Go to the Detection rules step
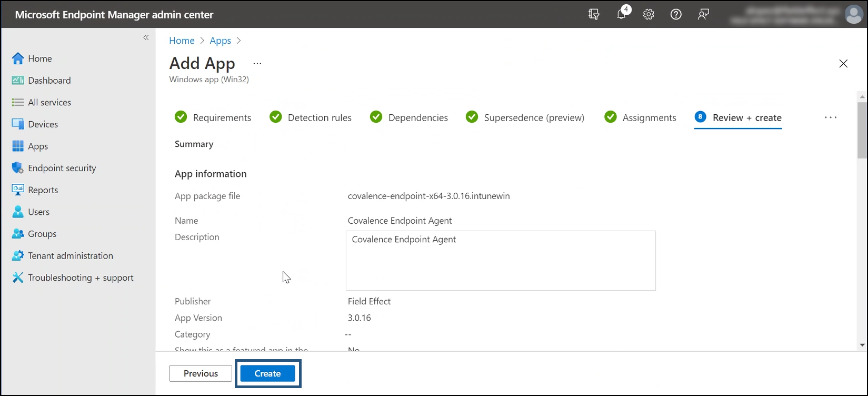 coord(311,117)
